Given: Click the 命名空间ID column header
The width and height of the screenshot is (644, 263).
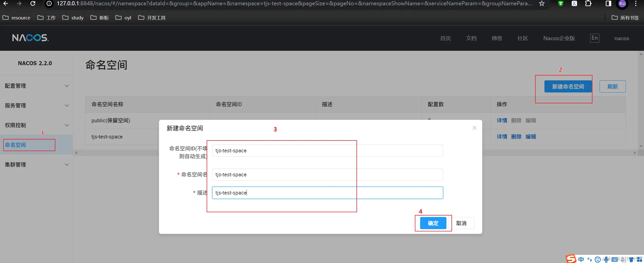Looking at the screenshot, I should 229,104.
